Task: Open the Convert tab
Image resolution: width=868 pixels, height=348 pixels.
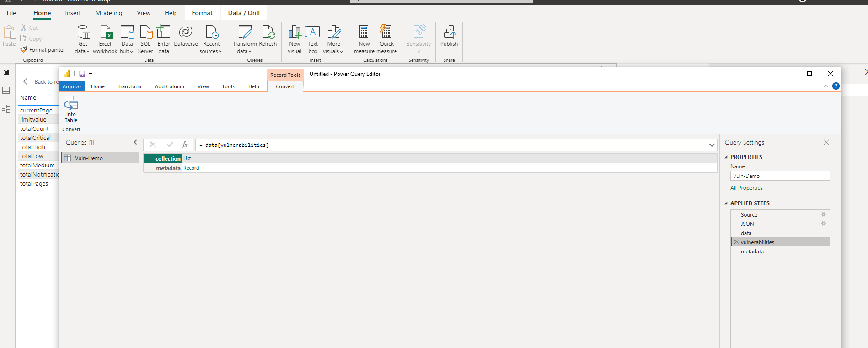Action: click(x=285, y=86)
